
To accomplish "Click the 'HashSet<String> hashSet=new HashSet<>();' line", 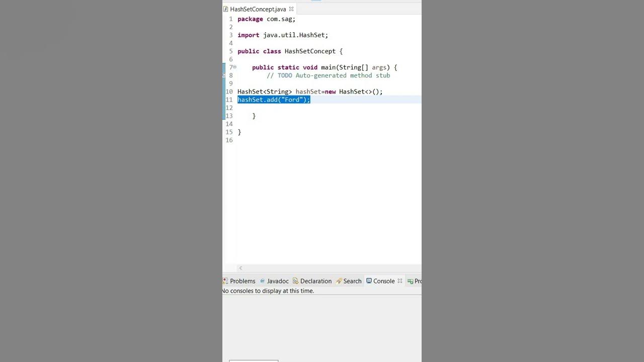I will coord(310,92).
